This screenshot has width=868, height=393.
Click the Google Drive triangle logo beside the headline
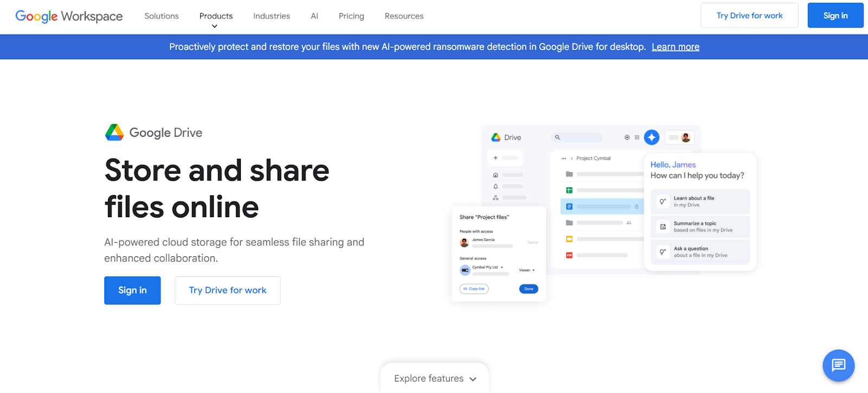114,132
